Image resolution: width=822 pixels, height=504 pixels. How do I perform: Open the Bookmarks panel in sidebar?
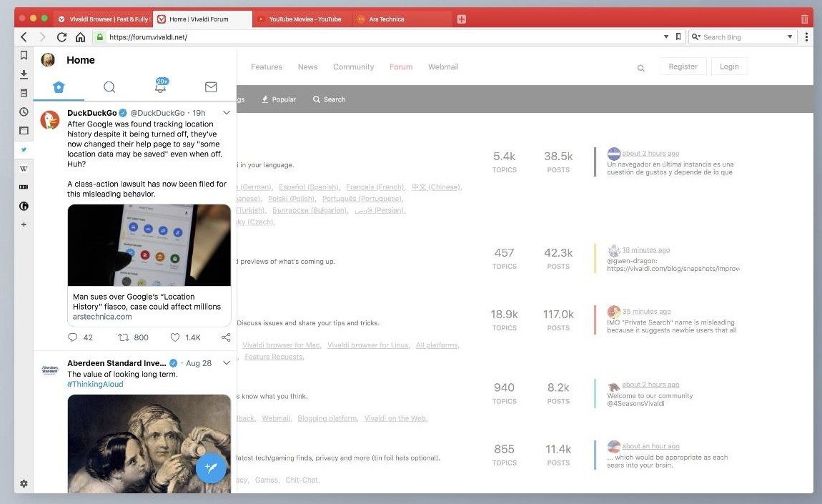pyautogui.click(x=24, y=55)
